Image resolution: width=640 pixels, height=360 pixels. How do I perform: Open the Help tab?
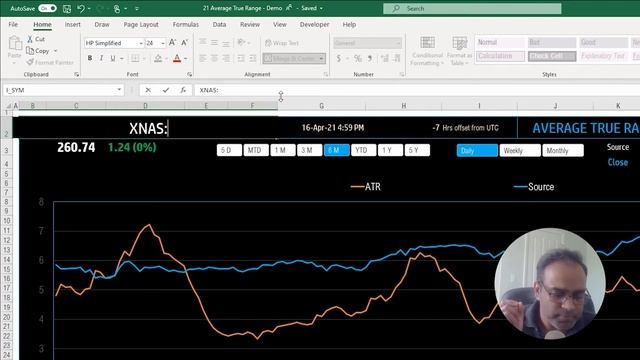(x=349, y=24)
